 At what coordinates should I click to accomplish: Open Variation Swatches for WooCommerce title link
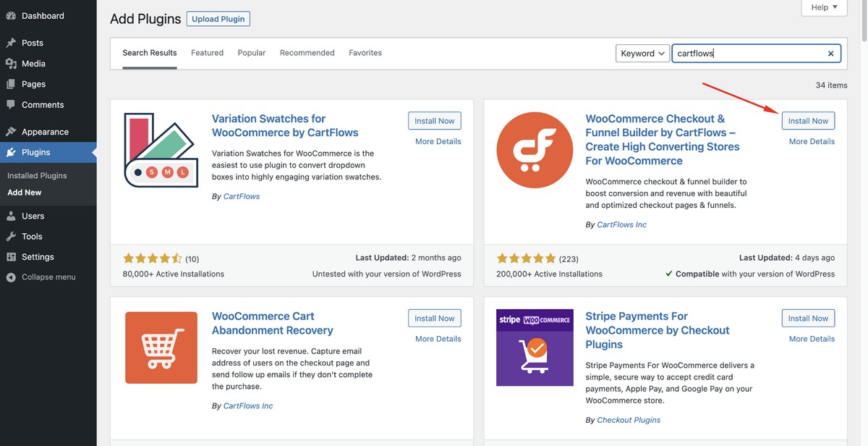click(285, 125)
